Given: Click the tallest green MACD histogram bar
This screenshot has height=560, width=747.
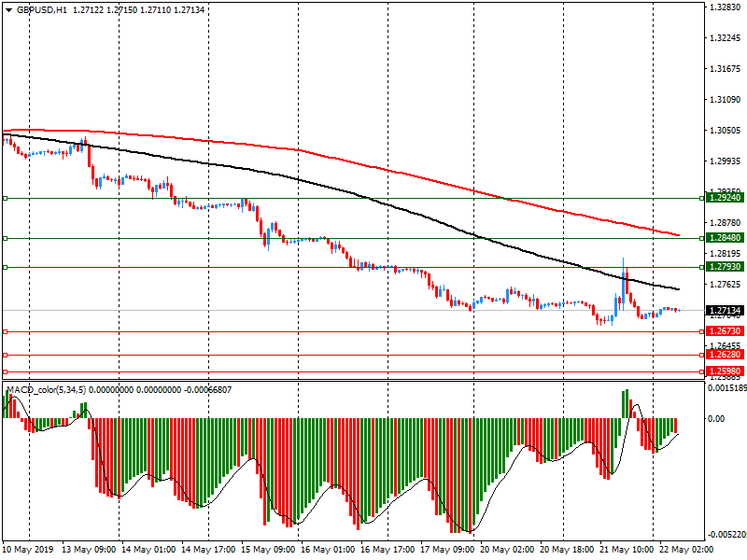Looking at the screenshot, I should click(627, 404).
